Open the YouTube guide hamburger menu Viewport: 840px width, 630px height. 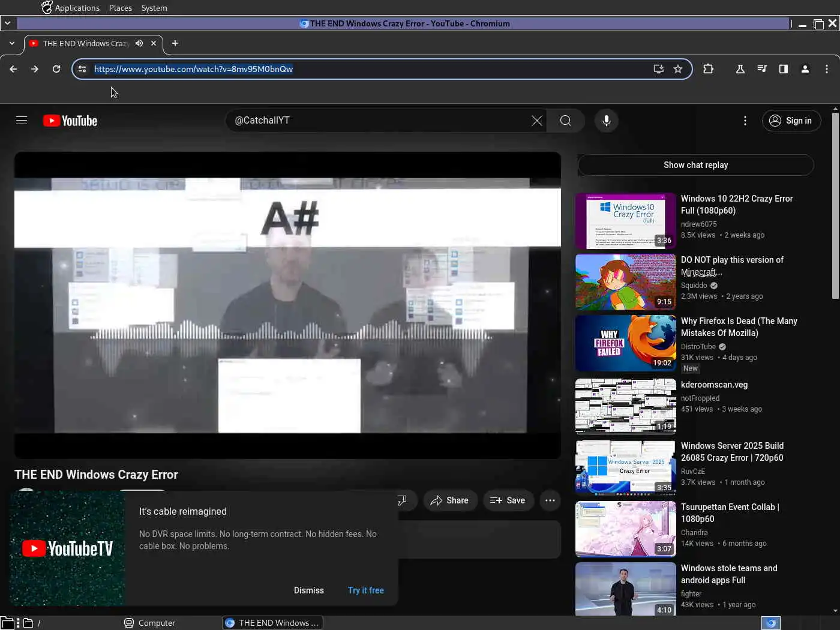pos(22,121)
